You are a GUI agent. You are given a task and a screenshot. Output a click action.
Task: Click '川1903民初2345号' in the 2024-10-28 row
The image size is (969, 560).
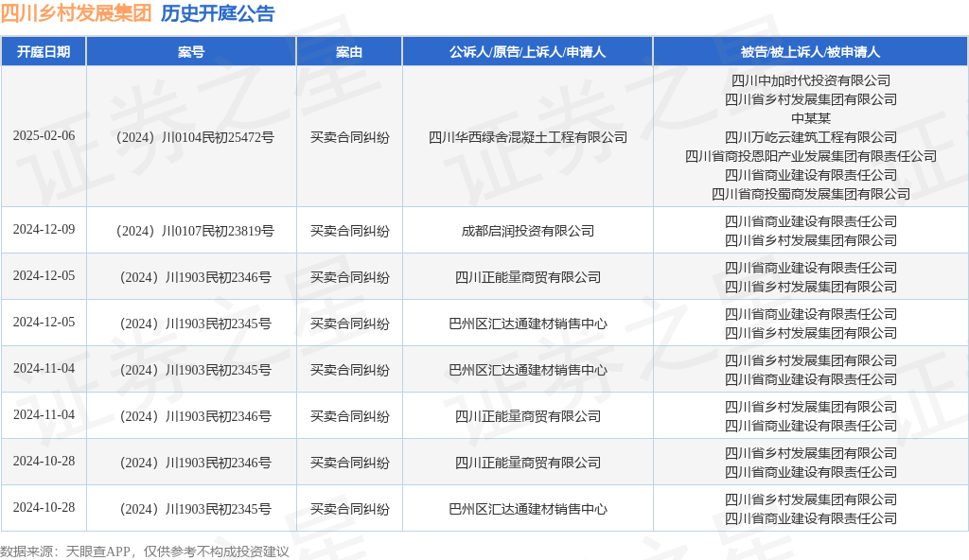point(219,509)
